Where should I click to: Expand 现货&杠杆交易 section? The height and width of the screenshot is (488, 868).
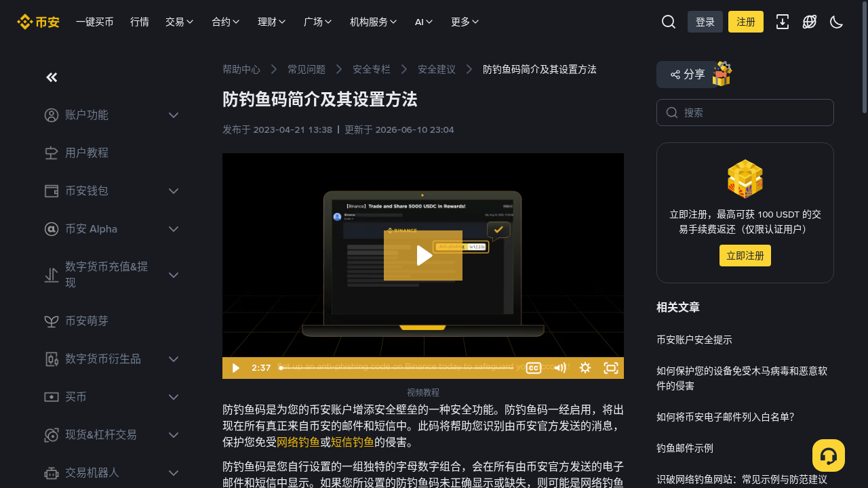pyautogui.click(x=174, y=435)
